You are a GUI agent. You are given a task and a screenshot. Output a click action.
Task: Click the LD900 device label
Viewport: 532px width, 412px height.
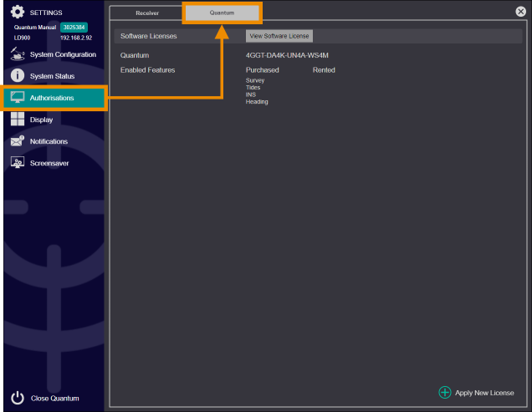point(22,38)
